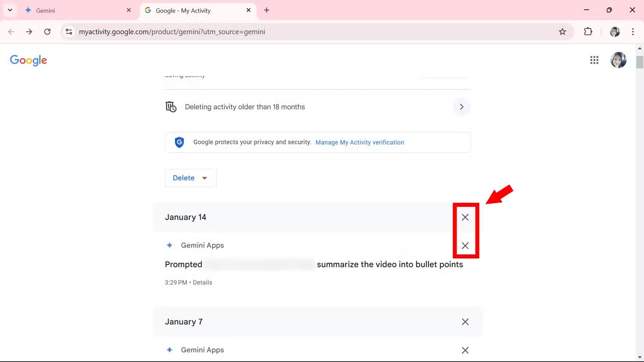The width and height of the screenshot is (644, 362).
Task: Open Details for the 3:29 PM activity
Action: coord(202,282)
